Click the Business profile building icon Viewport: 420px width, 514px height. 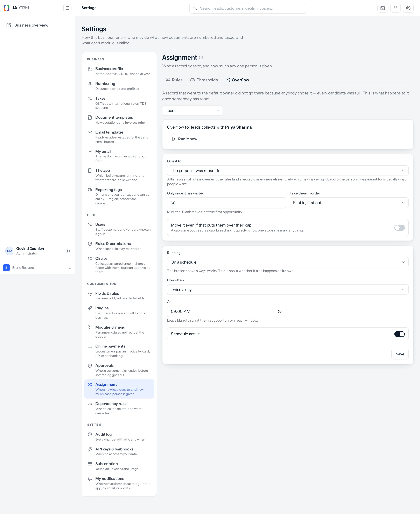point(90,69)
